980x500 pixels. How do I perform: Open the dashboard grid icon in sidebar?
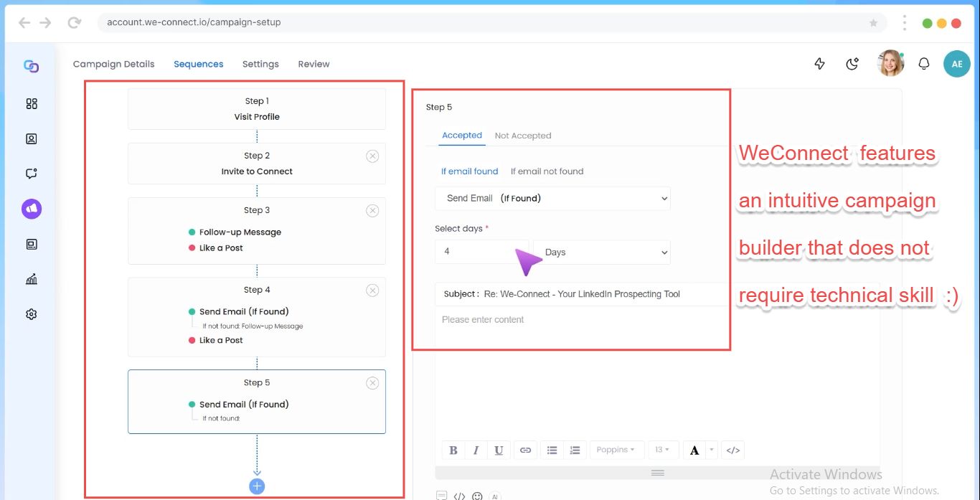click(30, 103)
